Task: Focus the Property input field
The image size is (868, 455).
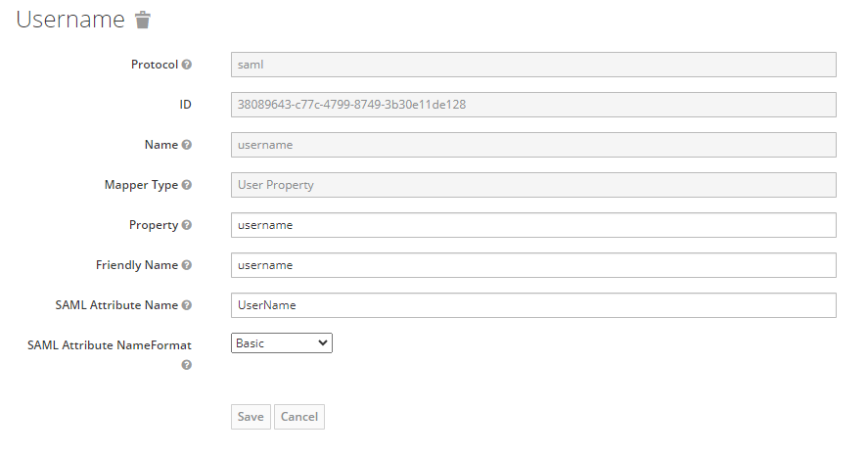Action: point(533,225)
